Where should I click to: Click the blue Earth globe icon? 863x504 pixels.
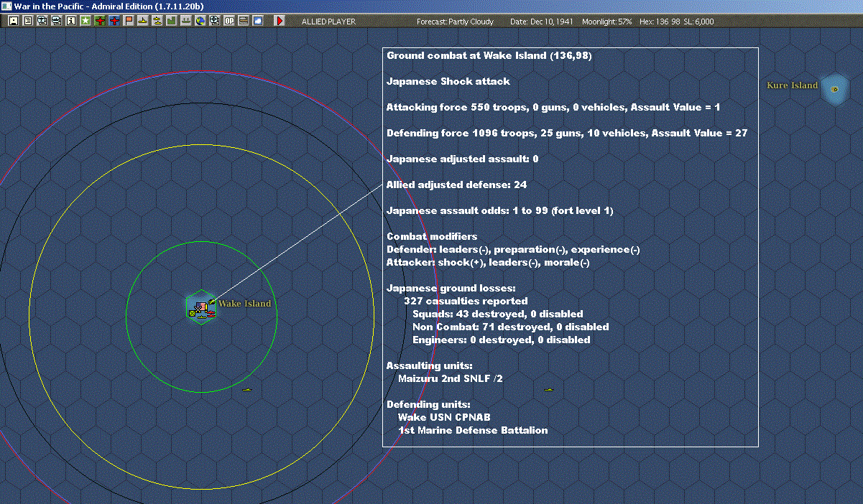tap(200, 21)
